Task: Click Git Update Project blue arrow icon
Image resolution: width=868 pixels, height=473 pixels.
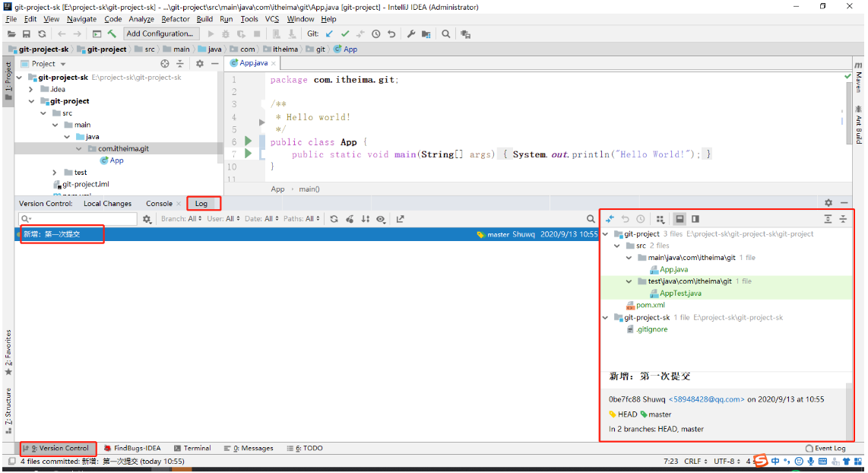Action: click(x=329, y=33)
